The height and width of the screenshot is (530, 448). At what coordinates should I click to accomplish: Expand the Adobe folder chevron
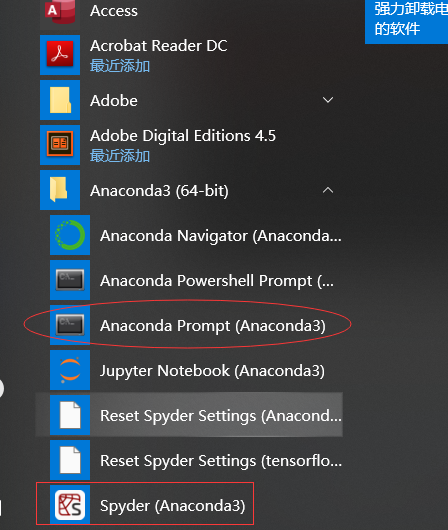(x=328, y=100)
